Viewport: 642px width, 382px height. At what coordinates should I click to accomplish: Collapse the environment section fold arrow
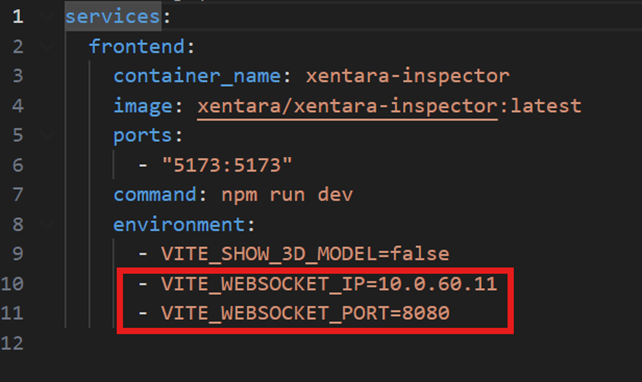[x=48, y=225]
